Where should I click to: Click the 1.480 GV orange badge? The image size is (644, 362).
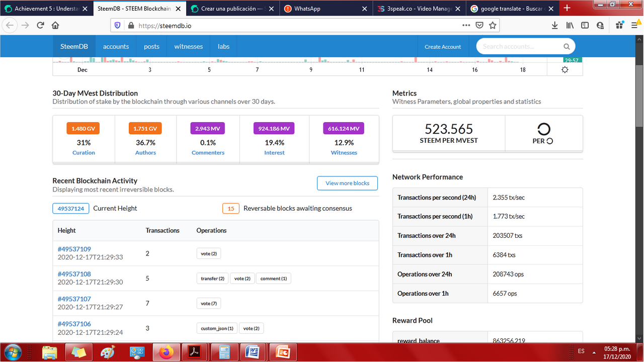tap(83, 129)
